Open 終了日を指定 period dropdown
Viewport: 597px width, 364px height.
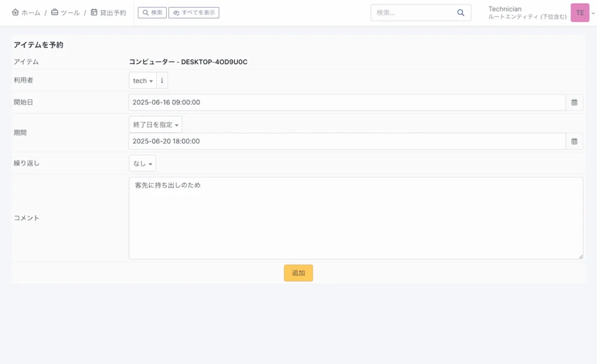(155, 125)
